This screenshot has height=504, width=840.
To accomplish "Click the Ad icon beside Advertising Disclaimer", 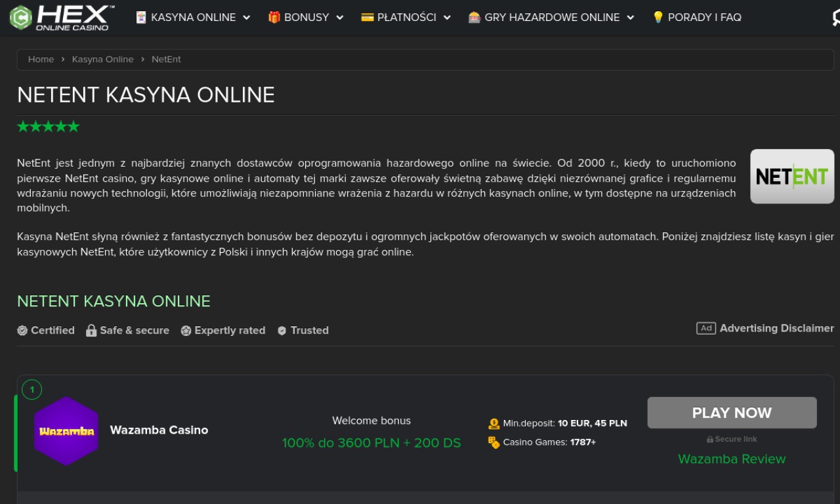I will click(706, 328).
